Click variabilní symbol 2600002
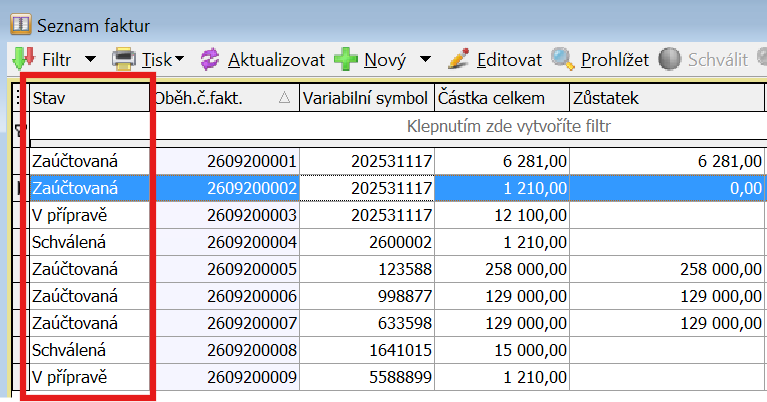This screenshot has height=402, width=767. coord(401,242)
